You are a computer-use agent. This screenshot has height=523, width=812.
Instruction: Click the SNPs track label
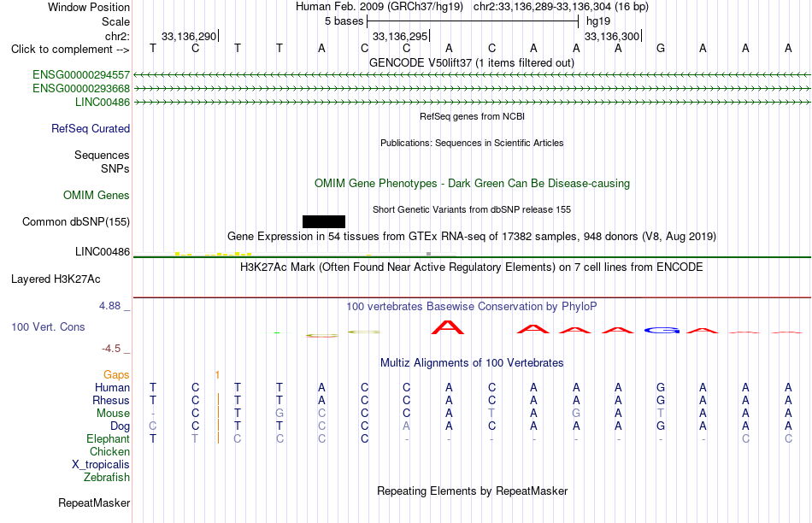[x=115, y=168]
